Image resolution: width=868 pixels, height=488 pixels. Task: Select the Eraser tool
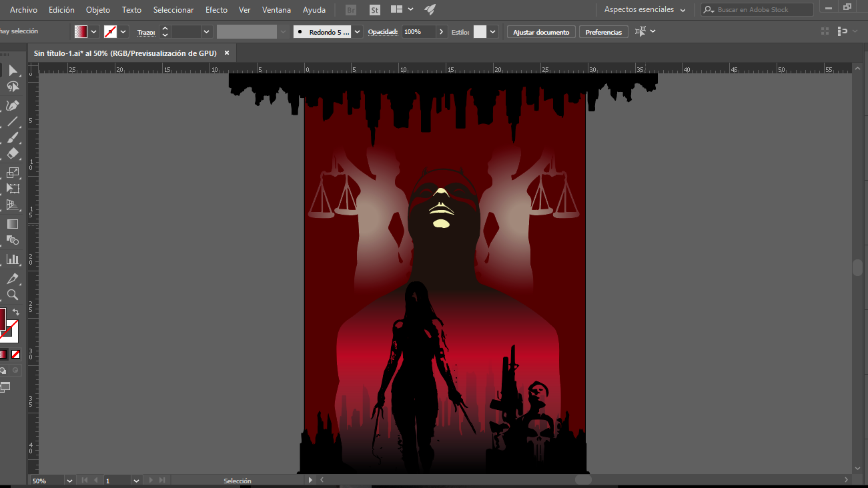pos(13,154)
